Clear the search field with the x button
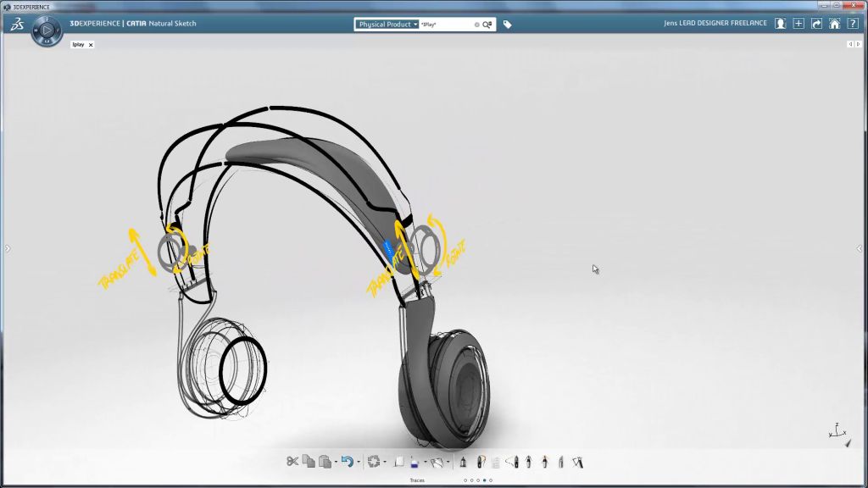The width and height of the screenshot is (868, 488). point(476,25)
